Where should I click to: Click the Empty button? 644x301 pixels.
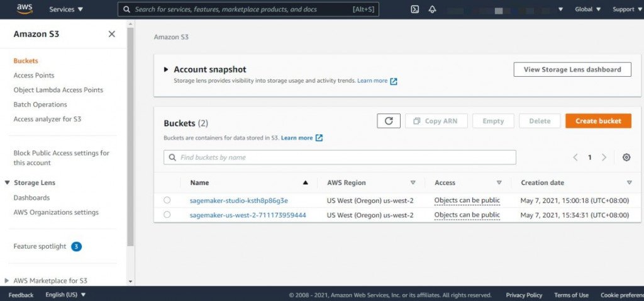(493, 121)
